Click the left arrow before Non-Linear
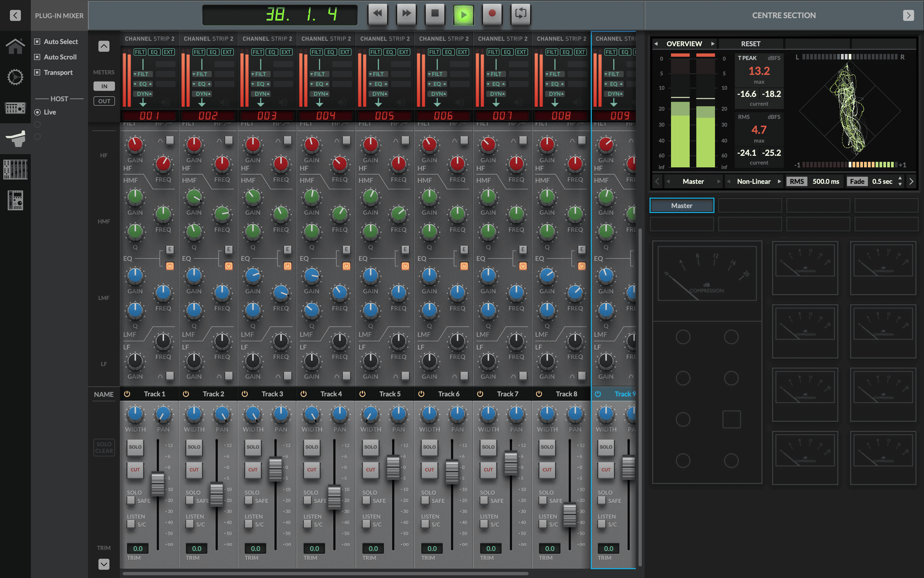924x578 pixels. click(x=728, y=181)
